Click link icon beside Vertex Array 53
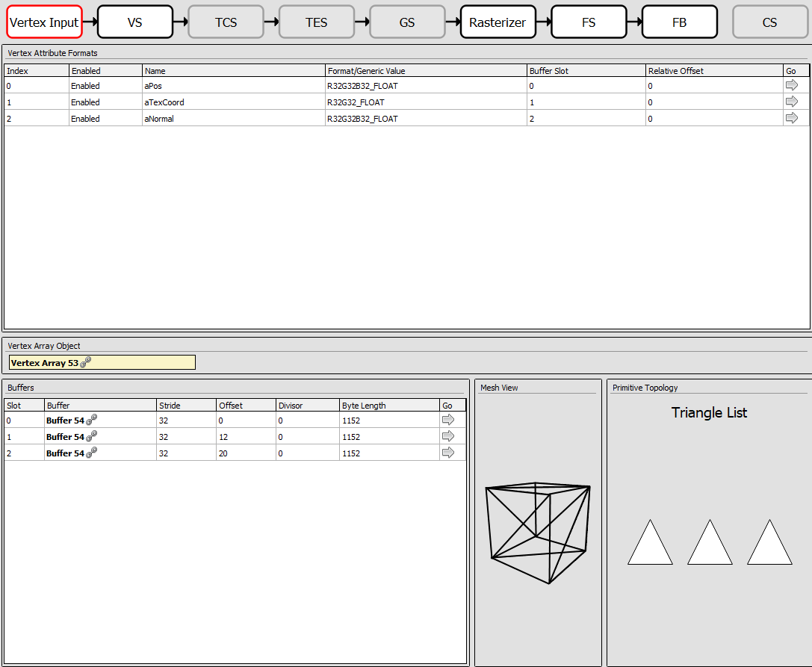The image size is (812, 667). click(x=85, y=362)
